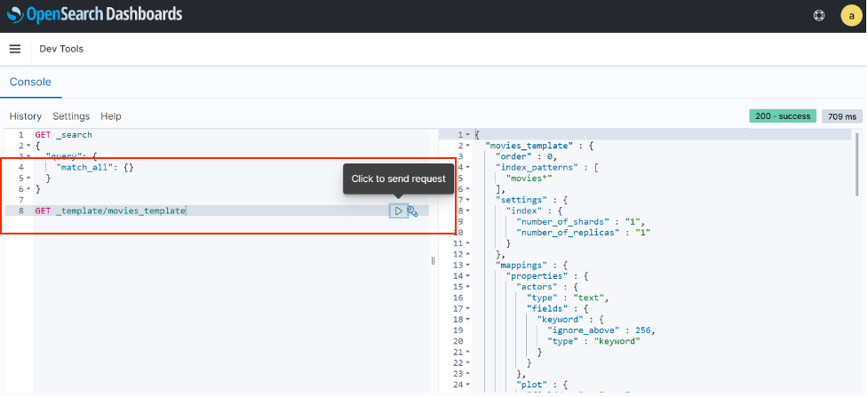Click the OpenSearch Dashboards logo
Viewport: 868px width, 397px height.
[95, 14]
